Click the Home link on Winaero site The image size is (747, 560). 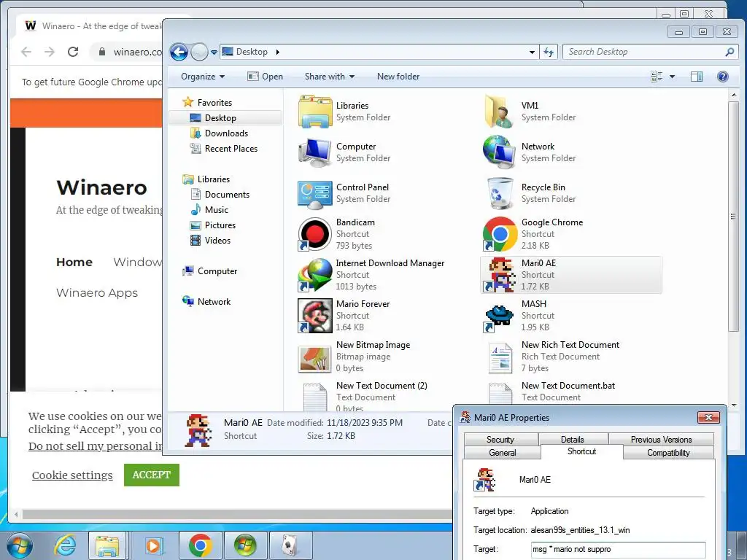click(x=74, y=262)
